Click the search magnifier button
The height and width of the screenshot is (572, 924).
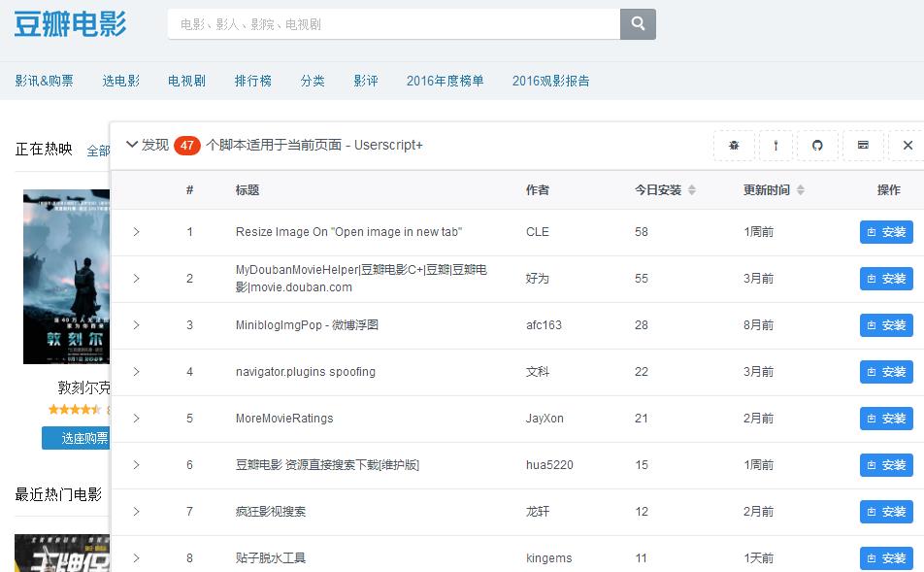pyautogui.click(x=638, y=24)
